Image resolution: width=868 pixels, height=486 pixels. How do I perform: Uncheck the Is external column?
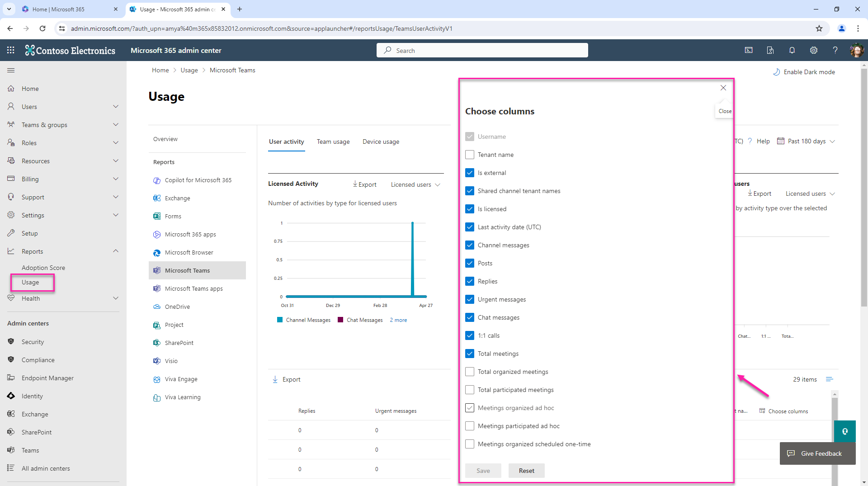(470, 173)
